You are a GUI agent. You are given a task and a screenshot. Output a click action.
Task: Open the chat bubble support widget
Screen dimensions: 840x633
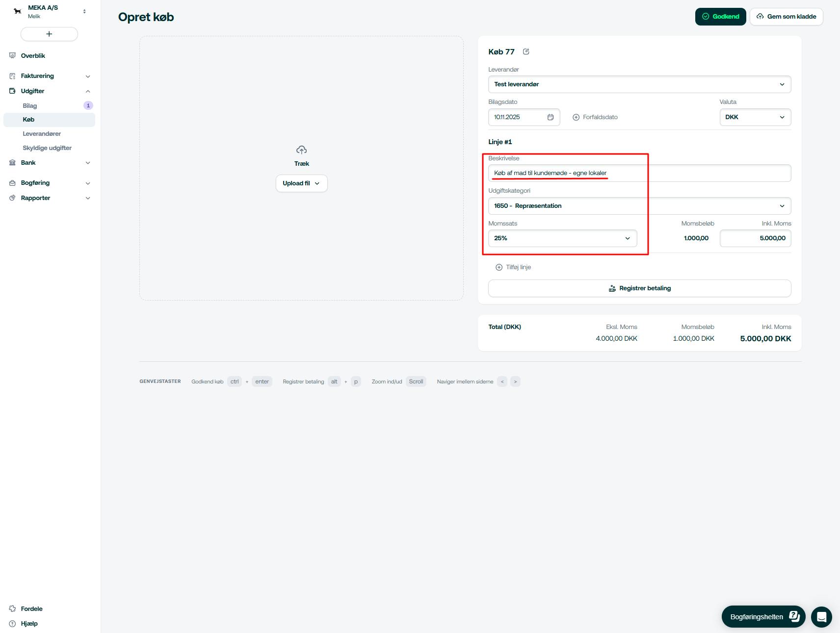821,617
